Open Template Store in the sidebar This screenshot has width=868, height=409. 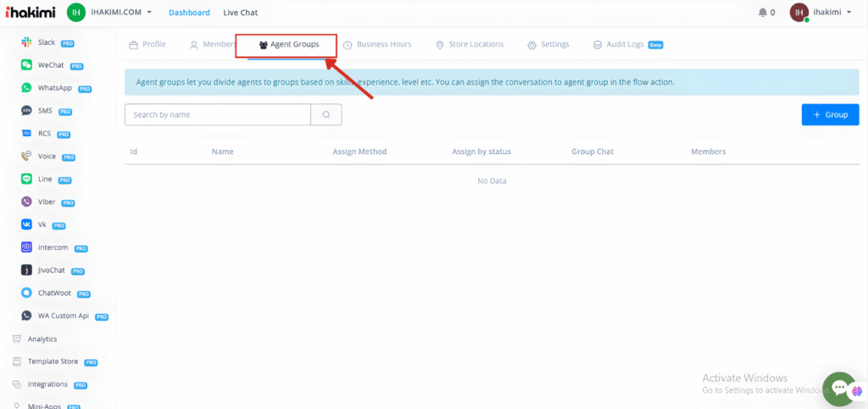coord(53,362)
